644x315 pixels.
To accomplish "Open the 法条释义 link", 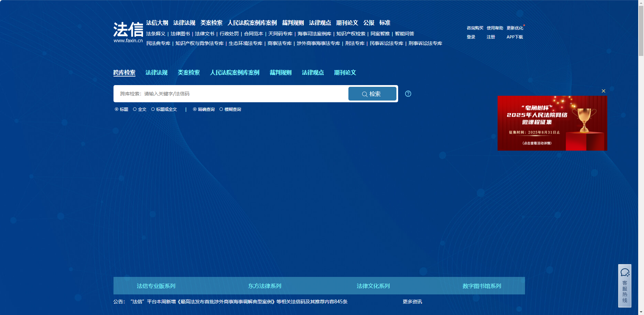I will pos(156,34).
